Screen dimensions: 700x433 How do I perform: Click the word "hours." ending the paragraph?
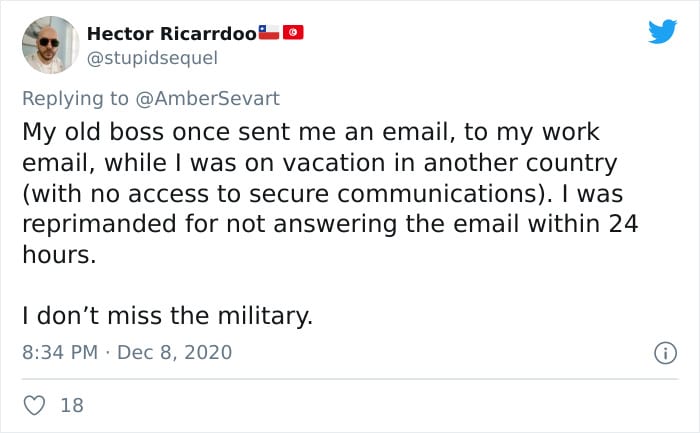(59, 255)
